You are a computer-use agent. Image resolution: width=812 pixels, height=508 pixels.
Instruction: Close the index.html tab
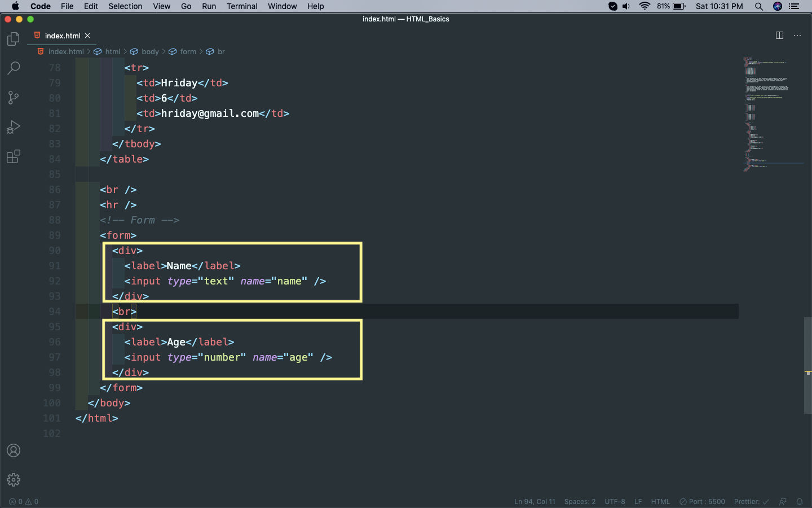pos(87,36)
